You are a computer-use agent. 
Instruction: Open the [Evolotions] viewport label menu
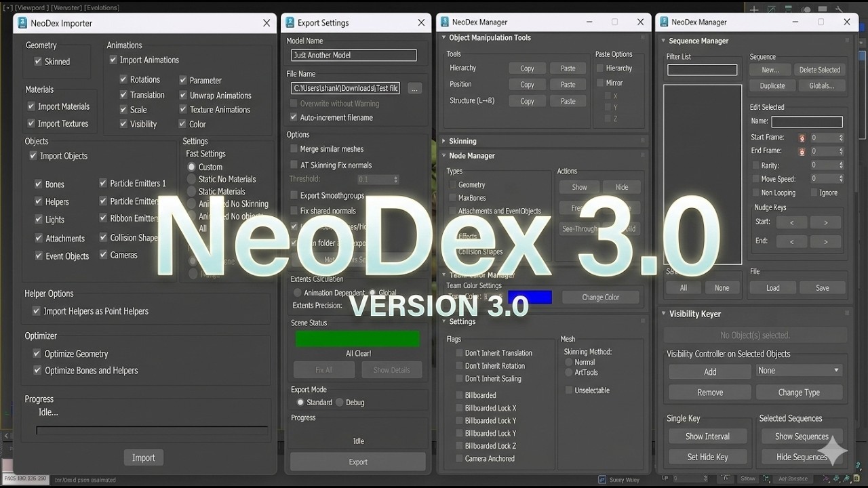tap(102, 7)
